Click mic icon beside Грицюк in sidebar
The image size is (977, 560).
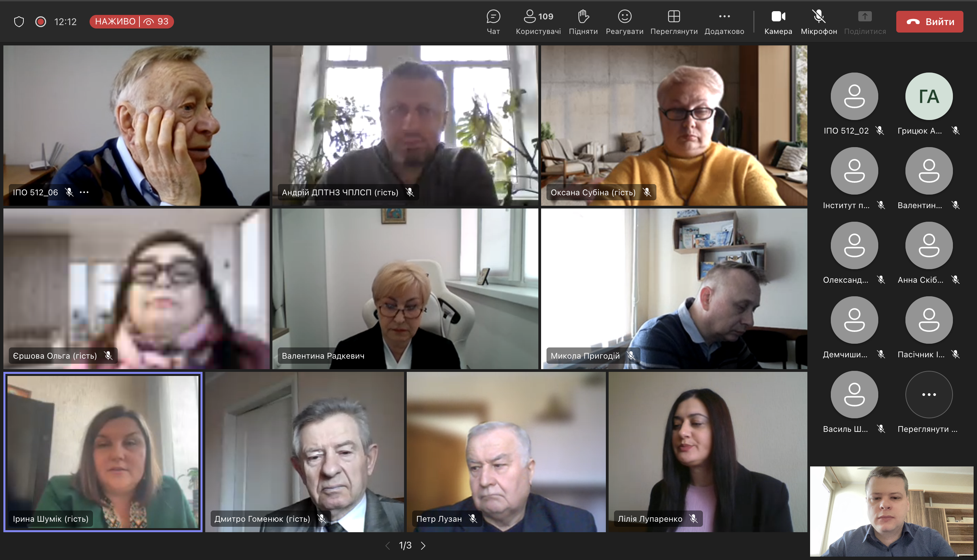[956, 131]
